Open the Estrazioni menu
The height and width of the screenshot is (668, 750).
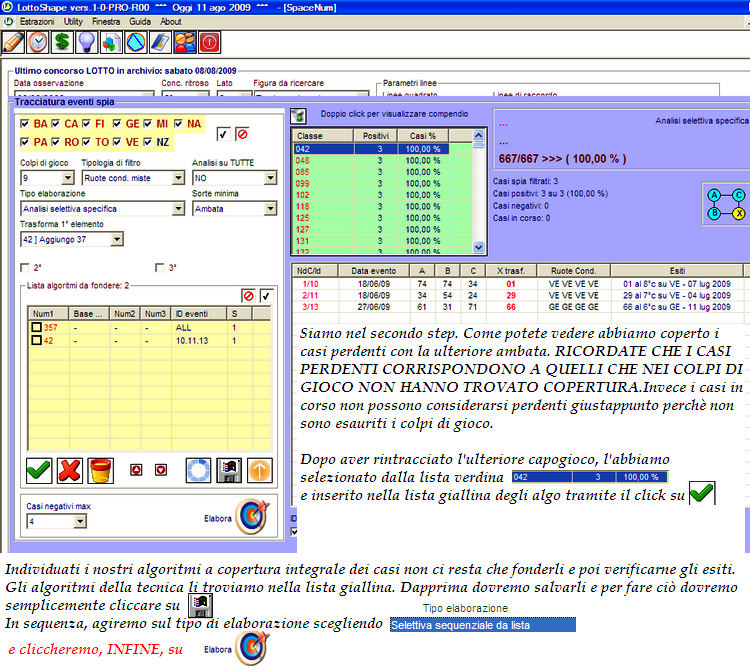[x=37, y=22]
